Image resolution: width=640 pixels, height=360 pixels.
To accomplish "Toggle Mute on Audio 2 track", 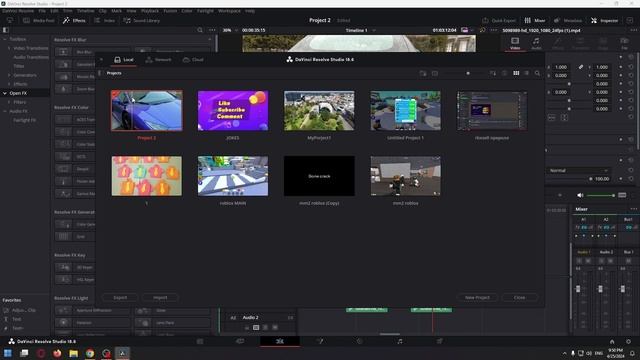I will [275, 327].
